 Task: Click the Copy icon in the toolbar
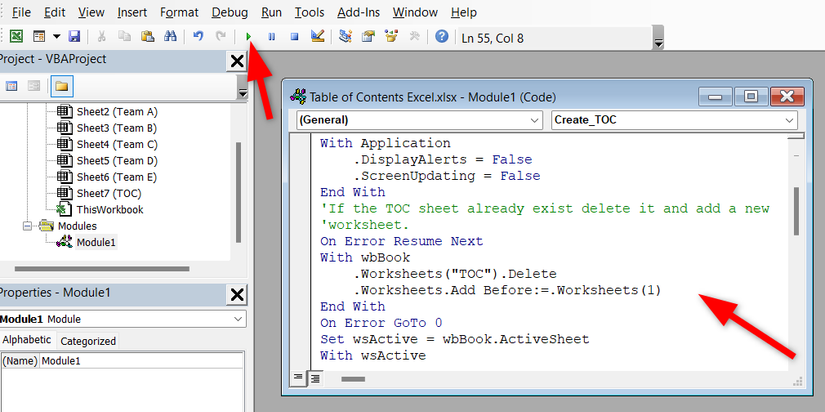click(124, 36)
